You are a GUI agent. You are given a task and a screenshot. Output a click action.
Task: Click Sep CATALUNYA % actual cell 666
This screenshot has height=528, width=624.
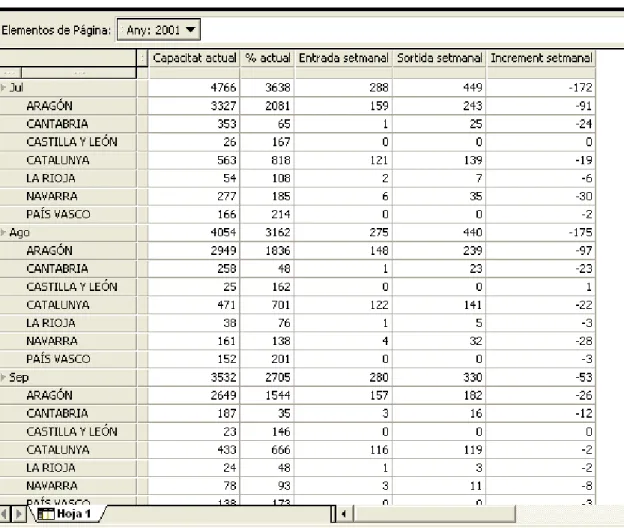pos(267,450)
